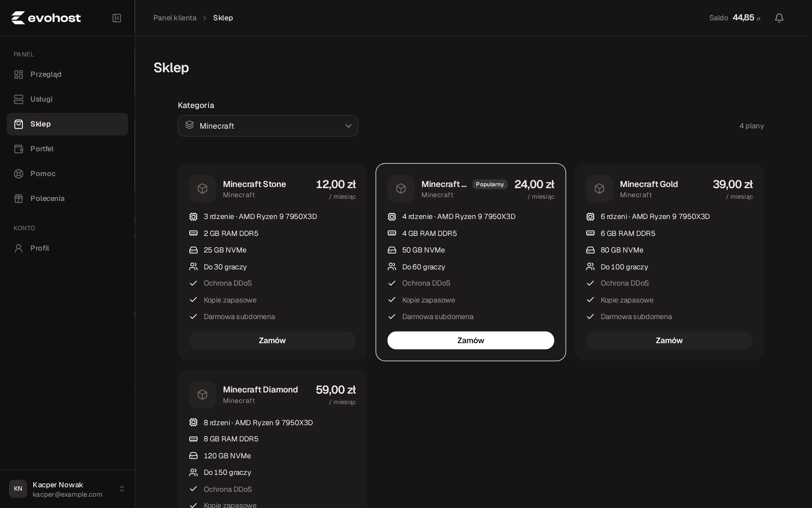Click the players icon beside Do 30 graczy
812x508 pixels.
click(x=193, y=267)
